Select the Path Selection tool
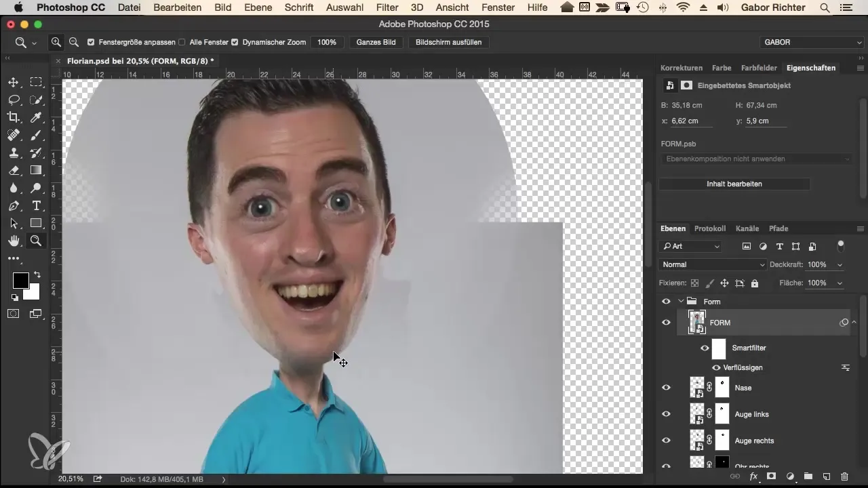 pos(14,223)
